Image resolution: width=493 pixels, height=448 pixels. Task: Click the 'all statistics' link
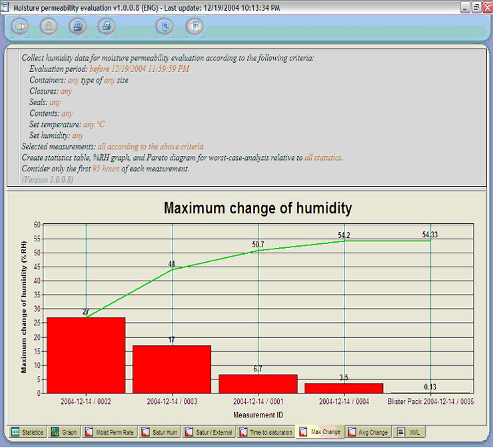[x=323, y=157]
